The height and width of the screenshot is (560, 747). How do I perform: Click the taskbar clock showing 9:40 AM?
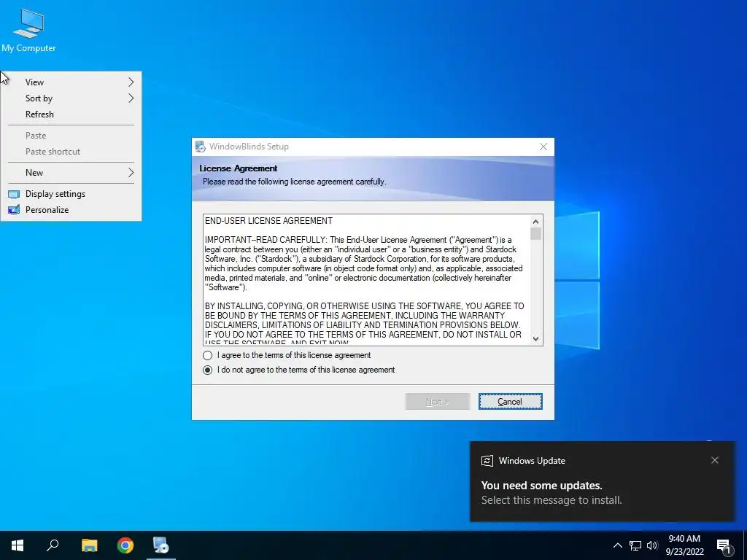(684, 545)
